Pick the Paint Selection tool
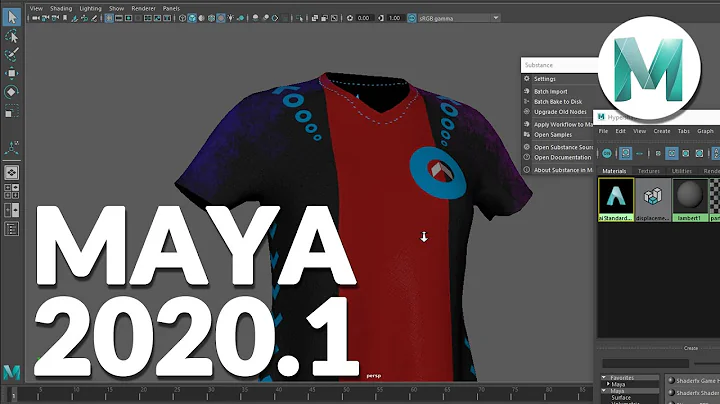This screenshot has width=720, height=404. pyautogui.click(x=12, y=54)
